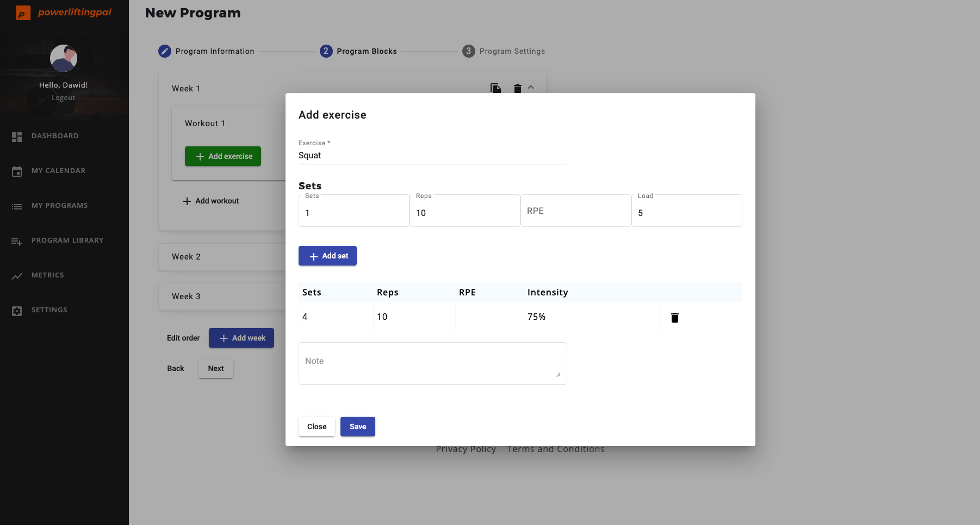The height and width of the screenshot is (525, 980).
Task: Select the Program Information step
Action: (x=206, y=51)
